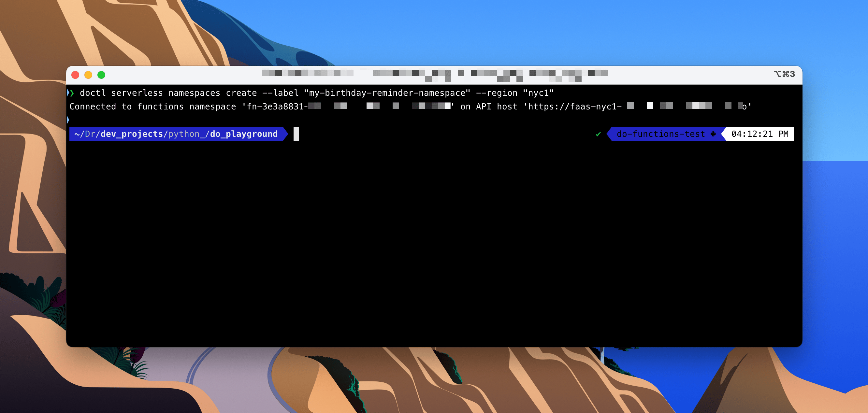Click the 04:12:21 PM clock segment
Screen dimensions: 868x413
coord(760,134)
